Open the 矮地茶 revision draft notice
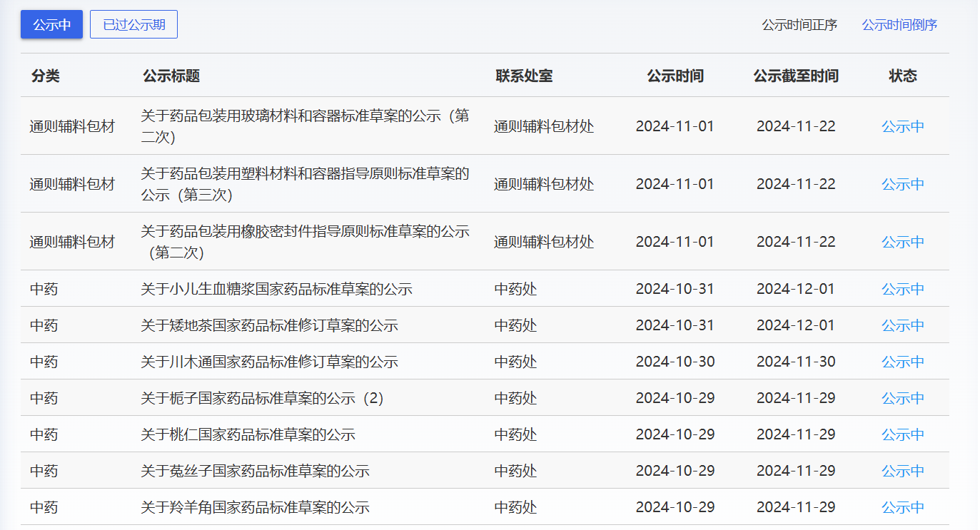Image resolution: width=980 pixels, height=530 pixels. coord(269,325)
